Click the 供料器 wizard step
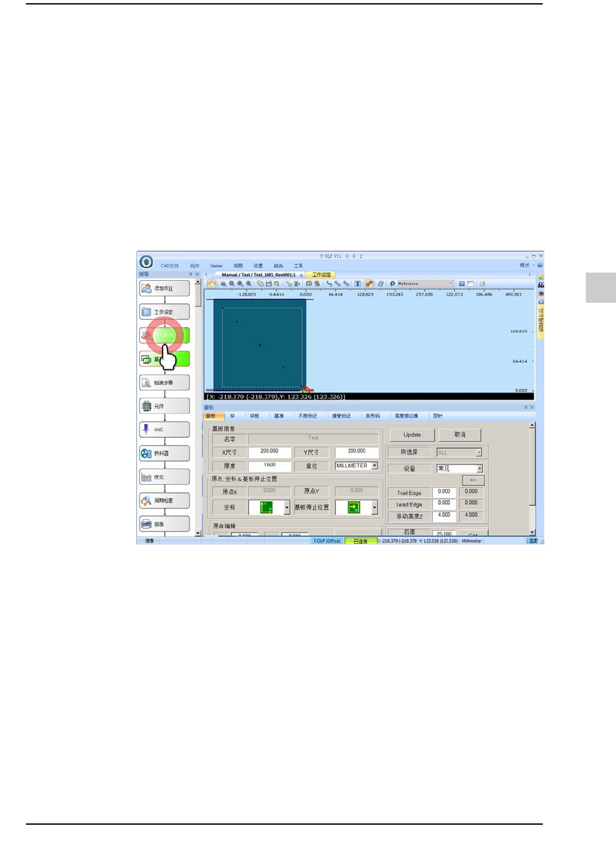Screen dimensions: 616x844 (x=165, y=453)
